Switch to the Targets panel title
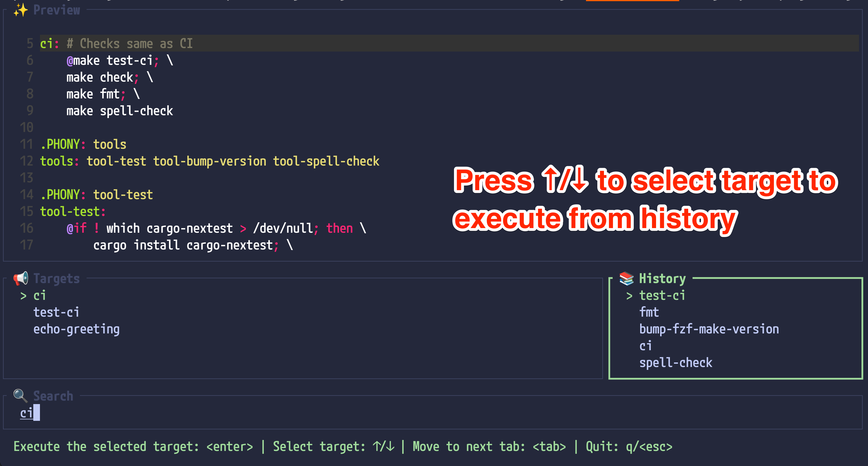 (x=56, y=278)
